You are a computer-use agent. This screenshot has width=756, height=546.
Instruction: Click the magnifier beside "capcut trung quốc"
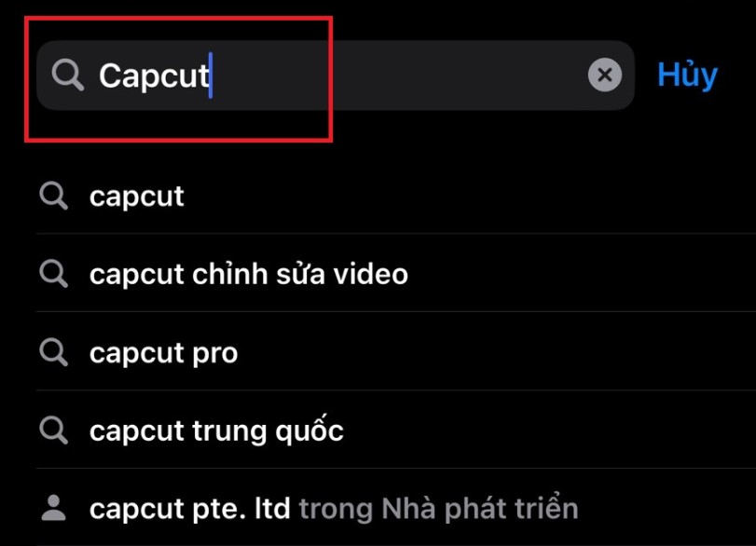tap(53, 430)
